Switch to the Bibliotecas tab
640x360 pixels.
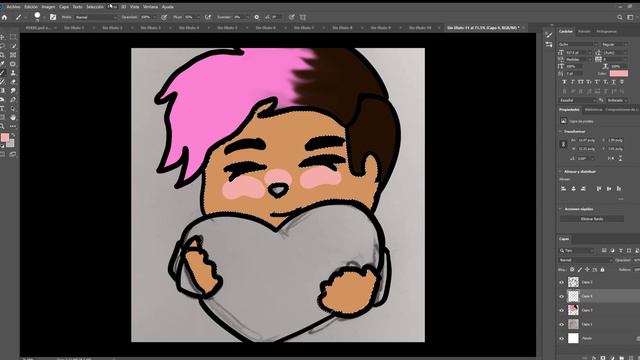[x=593, y=109]
